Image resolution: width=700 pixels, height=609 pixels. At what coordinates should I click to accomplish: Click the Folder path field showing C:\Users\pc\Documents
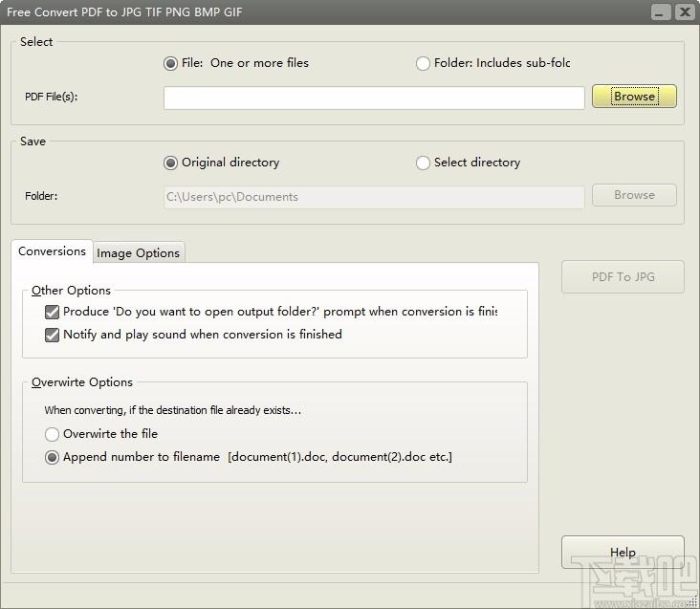(374, 197)
